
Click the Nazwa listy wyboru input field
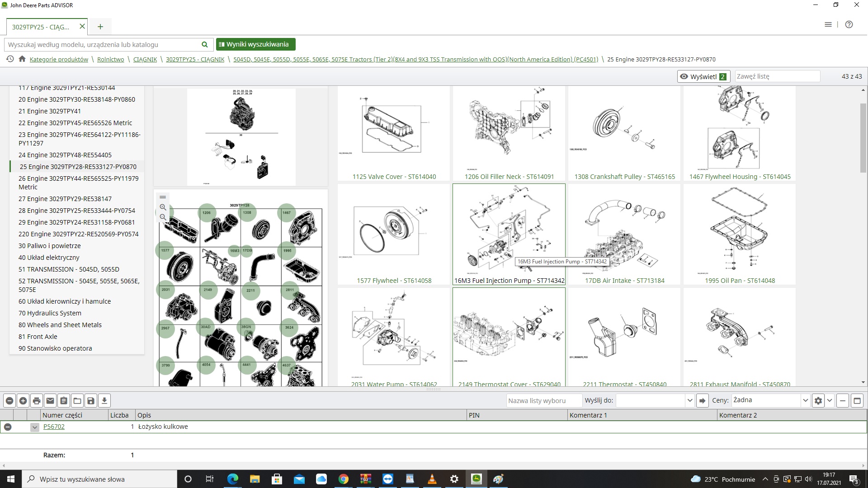544,400
